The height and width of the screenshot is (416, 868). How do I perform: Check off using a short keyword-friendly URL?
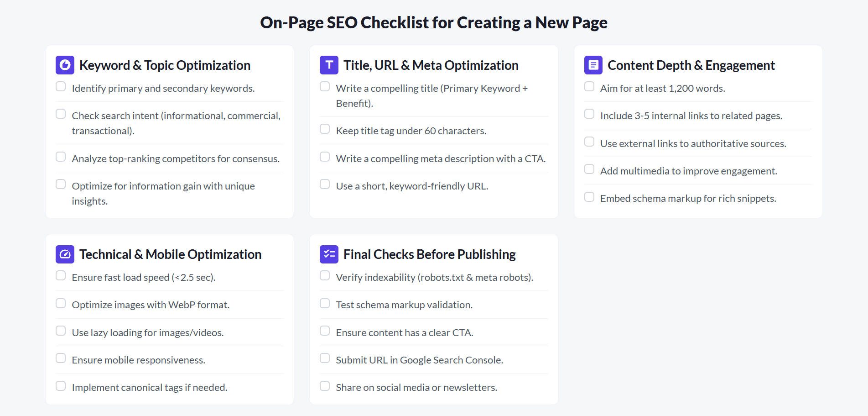[x=324, y=184]
